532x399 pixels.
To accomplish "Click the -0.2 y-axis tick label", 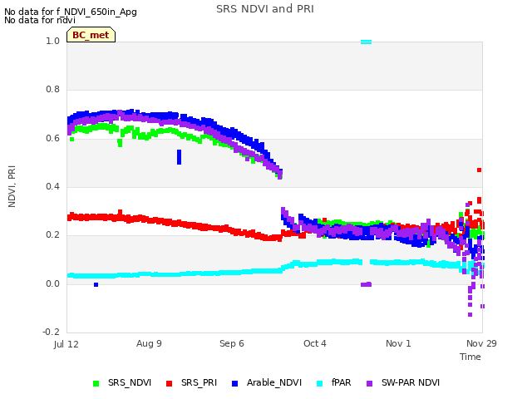I will [x=51, y=332].
